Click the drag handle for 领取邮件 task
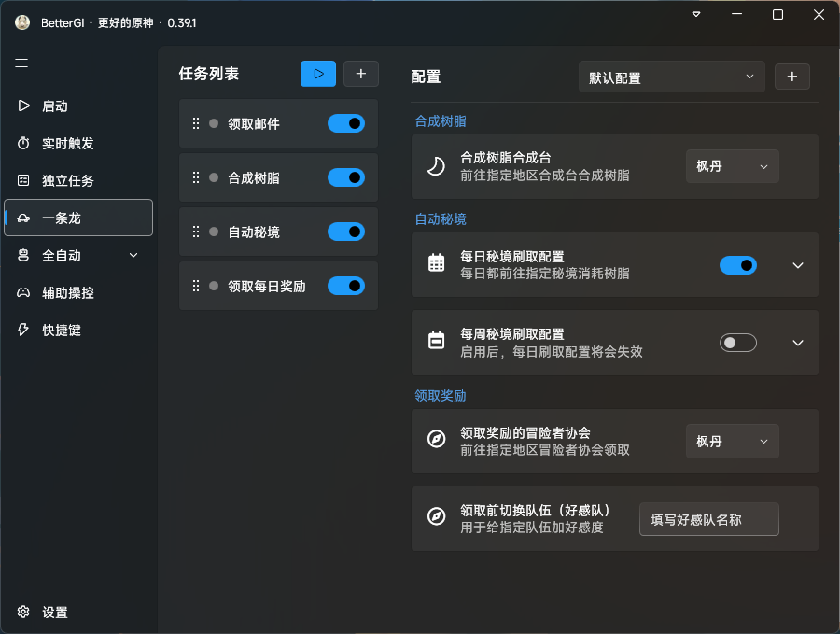The width and height of the screenshot is (840, 634). [196, 123]
